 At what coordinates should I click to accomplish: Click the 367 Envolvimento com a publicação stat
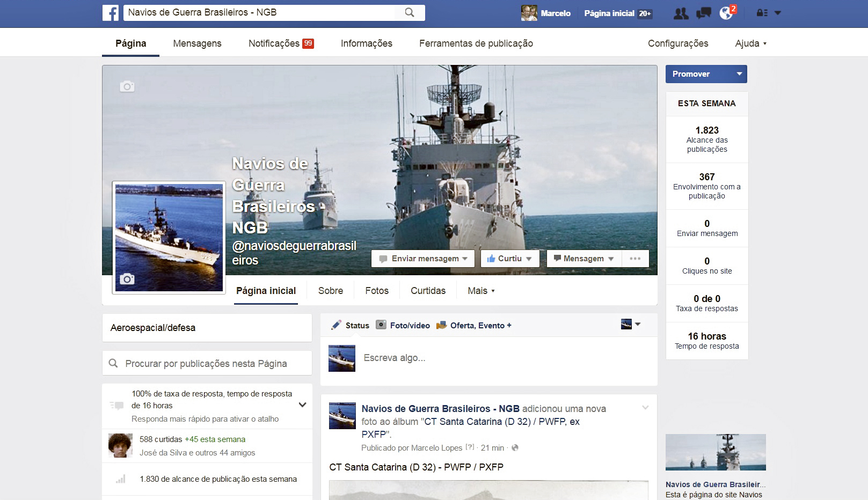coord(707,186)
